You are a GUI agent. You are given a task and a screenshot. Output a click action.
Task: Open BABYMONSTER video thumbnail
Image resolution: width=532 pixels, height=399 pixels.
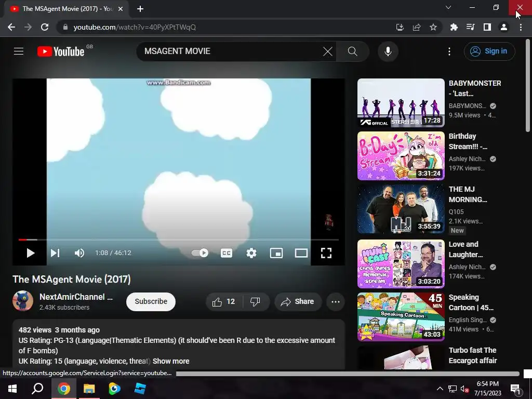click(401, 103)
